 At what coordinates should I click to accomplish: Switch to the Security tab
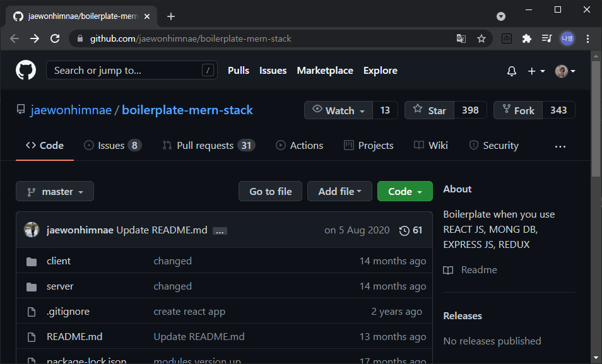point(493,146)
